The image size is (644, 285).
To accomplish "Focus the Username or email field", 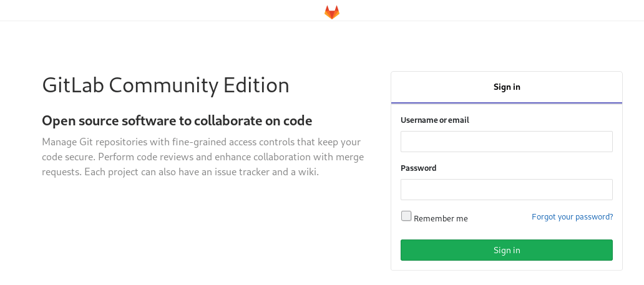I will [507, 142].
